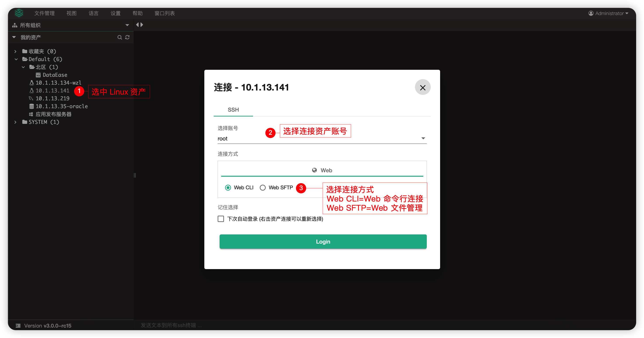Switch to the SSH tab
This screenshot has width=644, height=338.
[233, 109]
